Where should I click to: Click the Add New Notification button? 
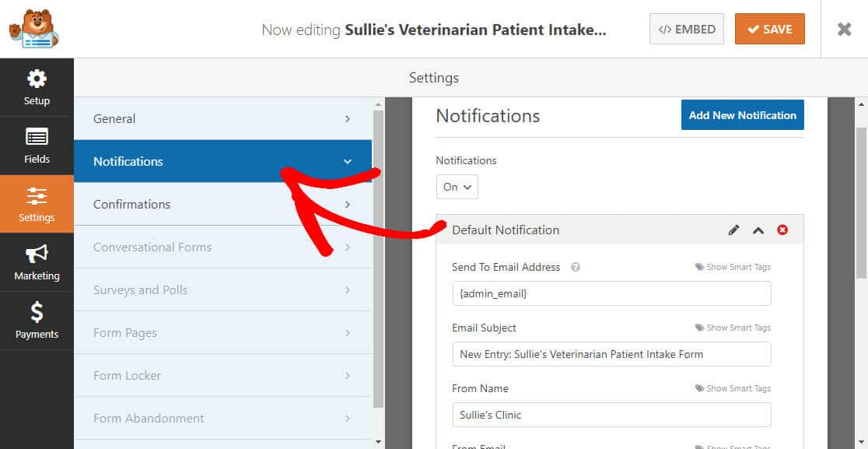pos(742,115)
